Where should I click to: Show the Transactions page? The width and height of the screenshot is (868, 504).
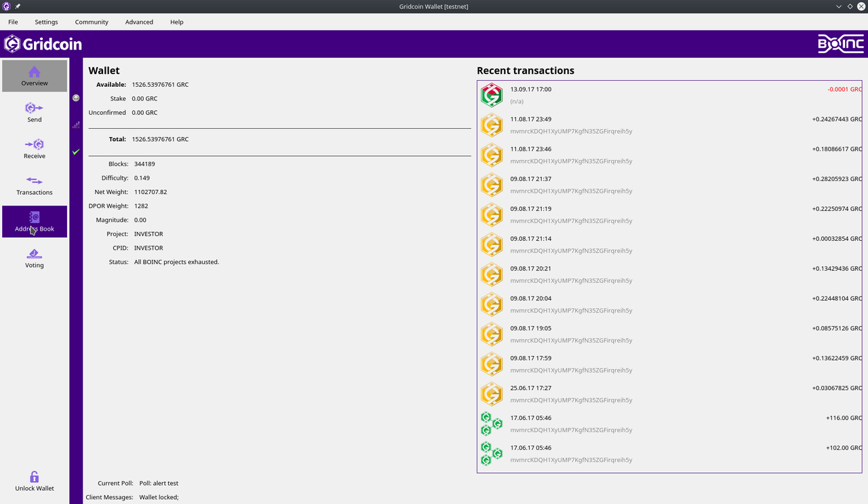point(35,185)
